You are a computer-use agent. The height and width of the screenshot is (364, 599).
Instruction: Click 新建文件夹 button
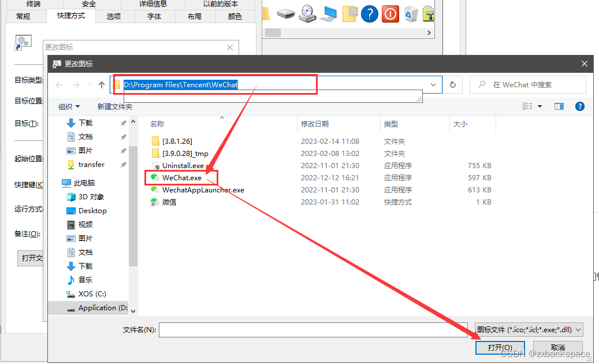(x=114, y=106)
